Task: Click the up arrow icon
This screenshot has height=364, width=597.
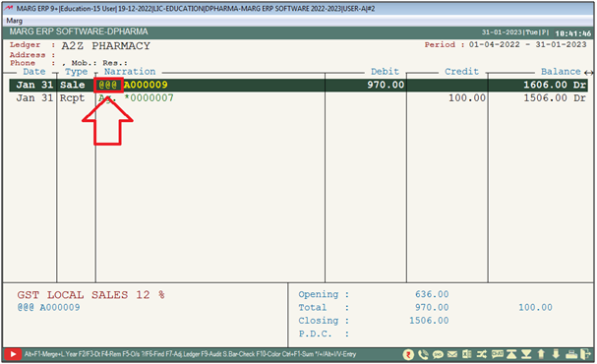Action: 541,354
